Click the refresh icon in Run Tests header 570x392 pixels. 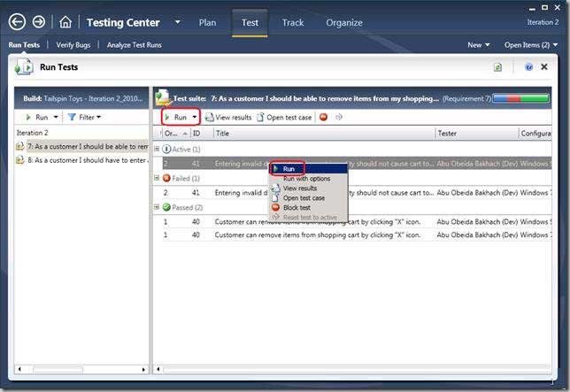coord(498,66)
